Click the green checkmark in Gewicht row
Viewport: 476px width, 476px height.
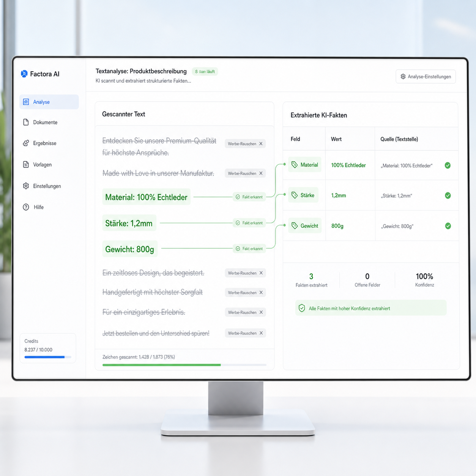(448, 226)
